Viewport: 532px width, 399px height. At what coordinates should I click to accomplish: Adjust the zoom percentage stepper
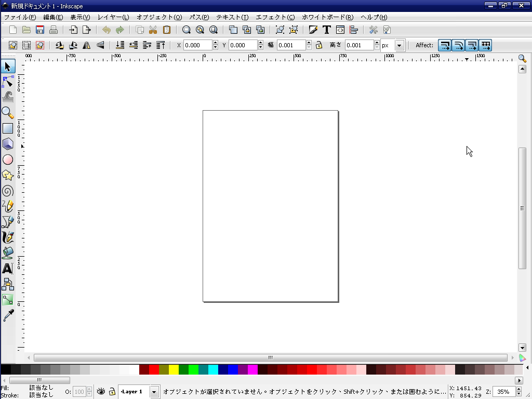pyautogui.click(x=519, y=392)
